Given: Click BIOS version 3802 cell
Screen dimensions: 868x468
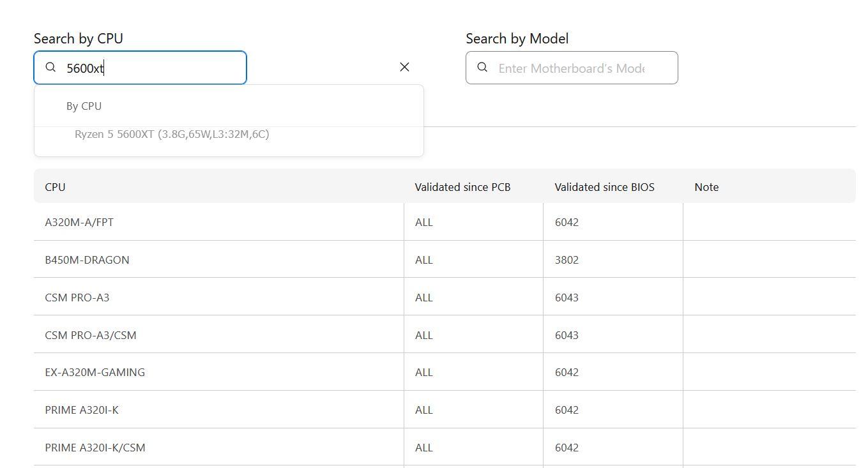Looking at the screenshot, I should [567, 260].
